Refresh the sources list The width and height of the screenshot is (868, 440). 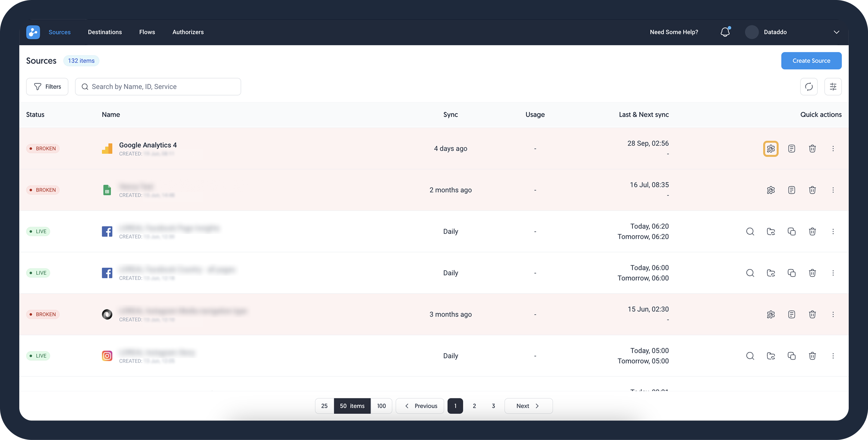click(809, 86)
